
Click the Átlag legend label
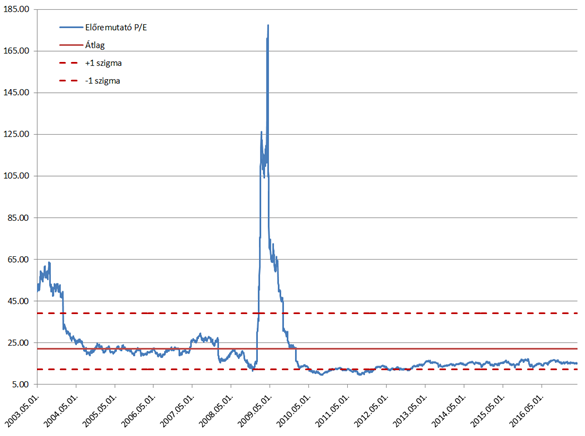95,45
